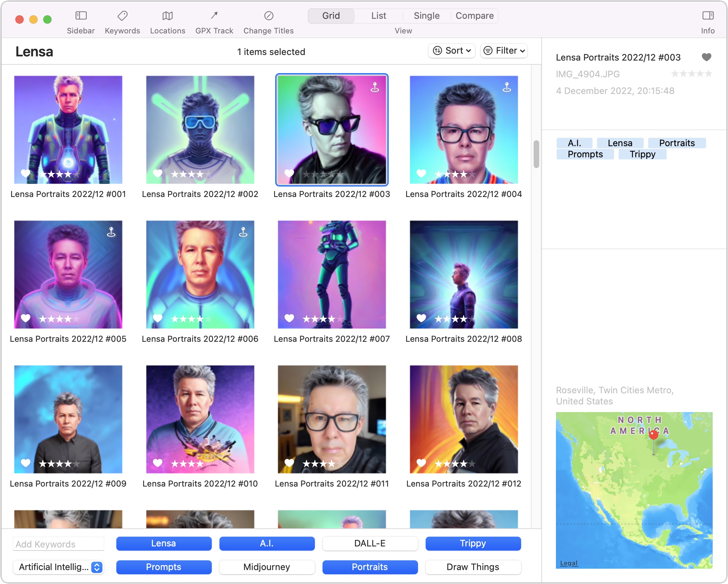Enable the DALL-E keyword button
Screen dimensions: 728x584
point(370,543)
